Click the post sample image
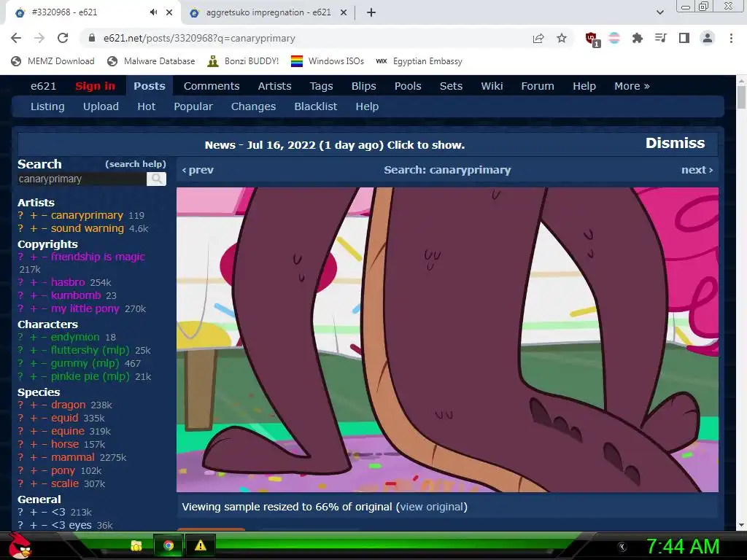Image resolution: width=747 pixels, height=560 pixels. tap(447, 340)
